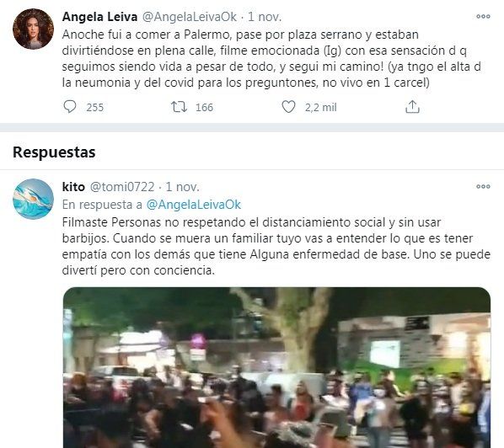This screenshot has width=504, height=448.
Task: Open kito display name profile
Action: [73, 187]
